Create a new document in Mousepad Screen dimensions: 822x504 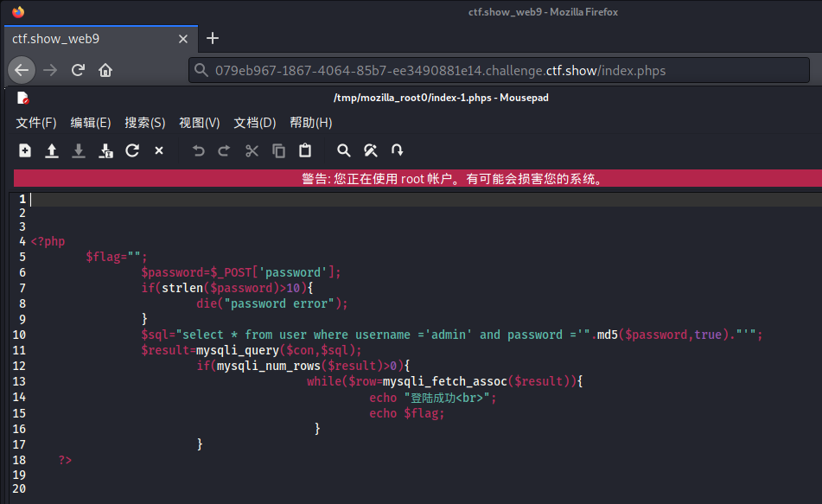click(25, 150)
